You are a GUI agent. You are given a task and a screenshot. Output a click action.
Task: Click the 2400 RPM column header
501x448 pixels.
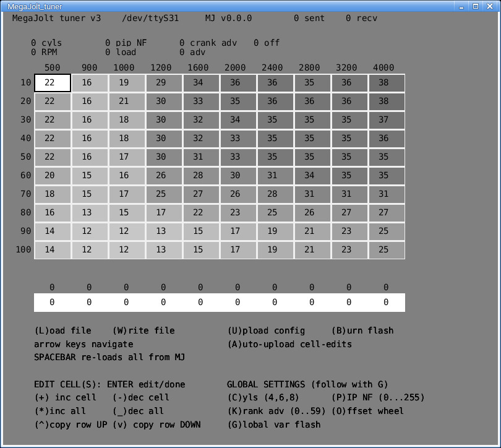(272, 68)
